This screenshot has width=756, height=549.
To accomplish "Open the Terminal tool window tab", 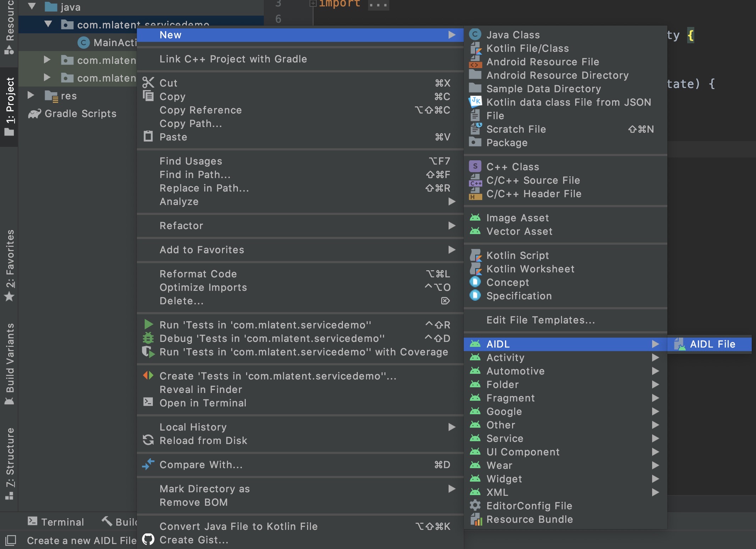I will coord(56,522).
